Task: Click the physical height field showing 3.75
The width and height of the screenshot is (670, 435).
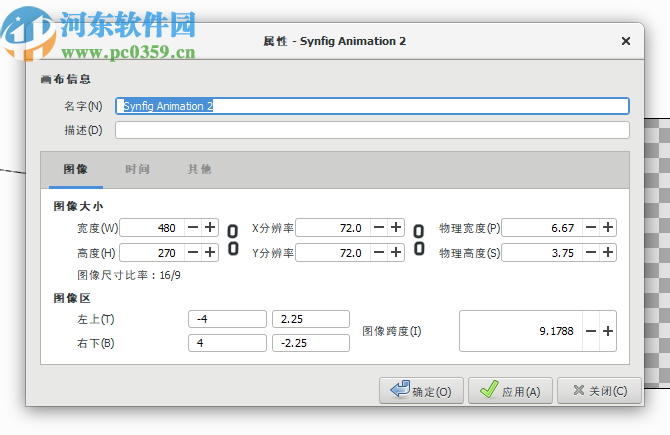Action: tap(542, 253)
